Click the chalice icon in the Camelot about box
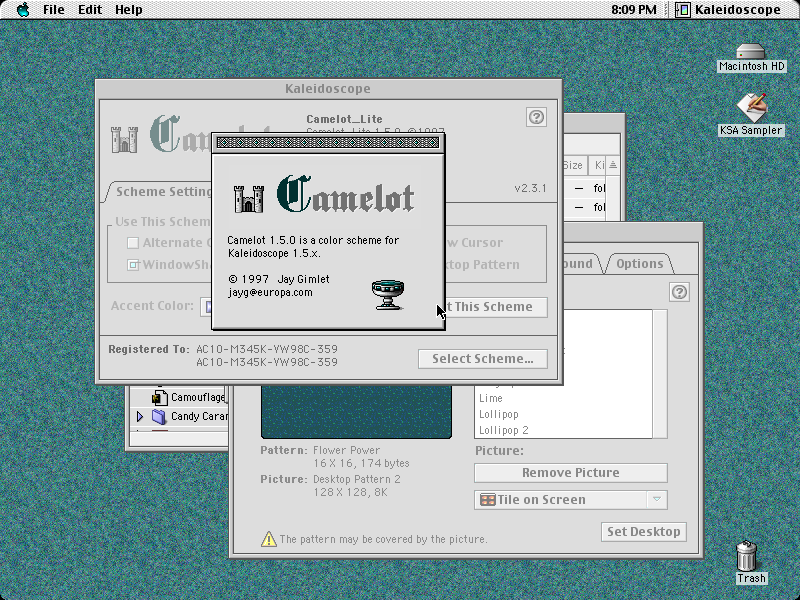800x600 pixels. coord(388,294)
